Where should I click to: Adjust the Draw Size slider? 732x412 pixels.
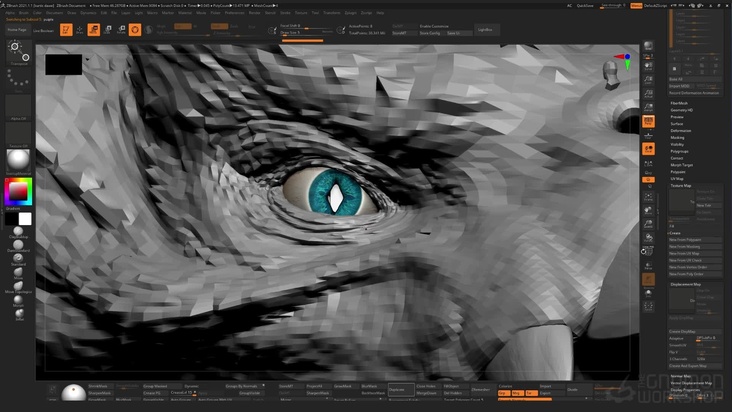[x=307, y=33]
